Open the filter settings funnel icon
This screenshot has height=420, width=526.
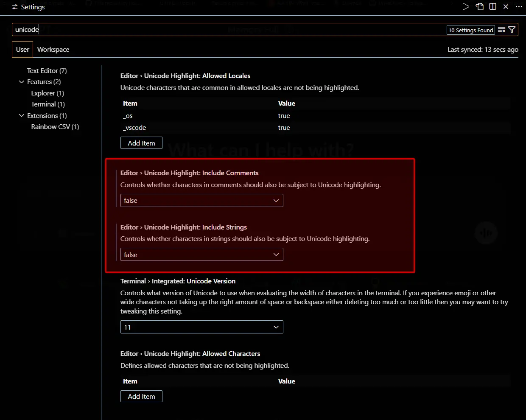(512, 30)
